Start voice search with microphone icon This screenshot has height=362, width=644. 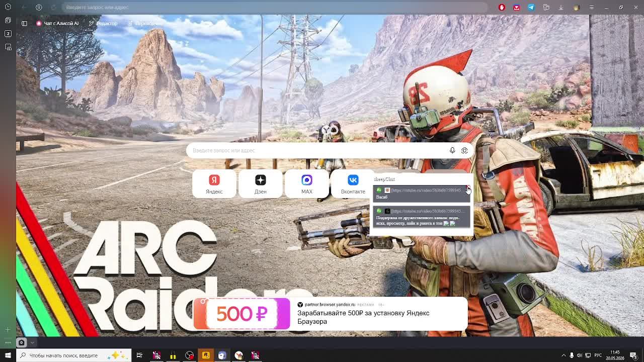(x=452, y=150)
